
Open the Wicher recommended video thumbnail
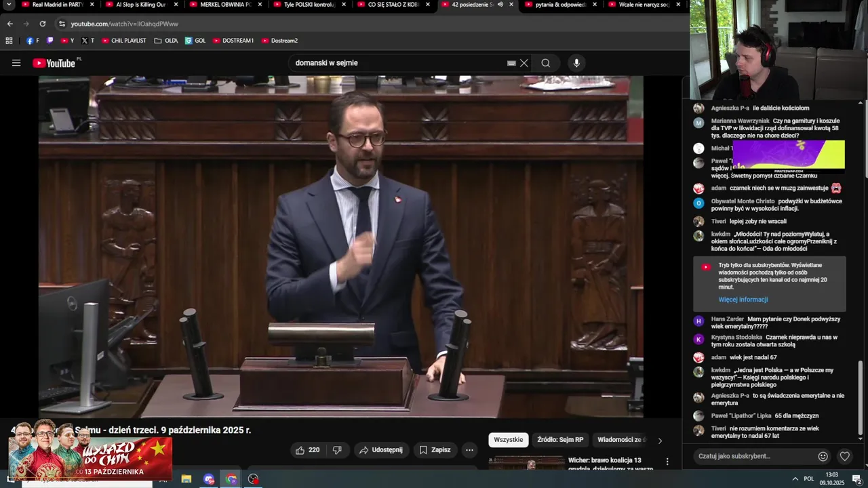526,462
